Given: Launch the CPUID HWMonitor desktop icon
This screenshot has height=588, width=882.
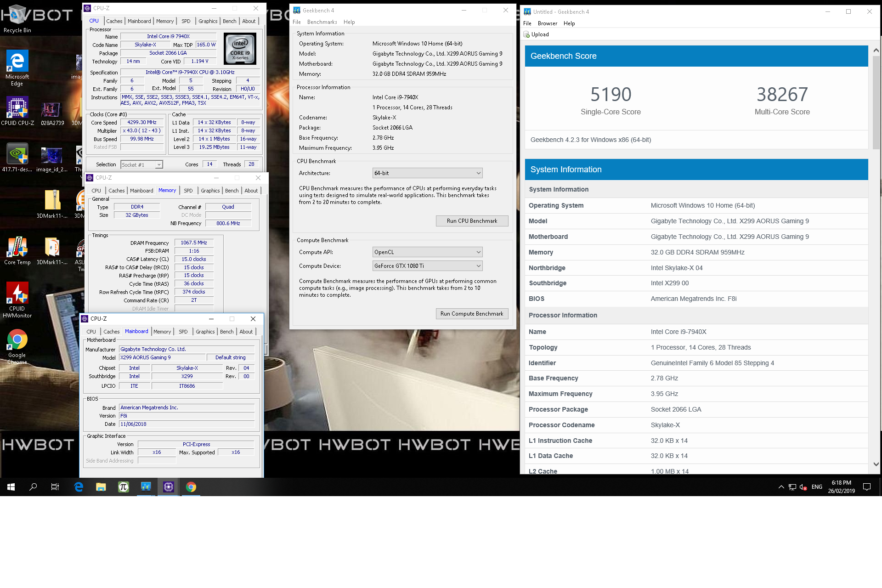Looking at the screenshot, I should point(17,300).
